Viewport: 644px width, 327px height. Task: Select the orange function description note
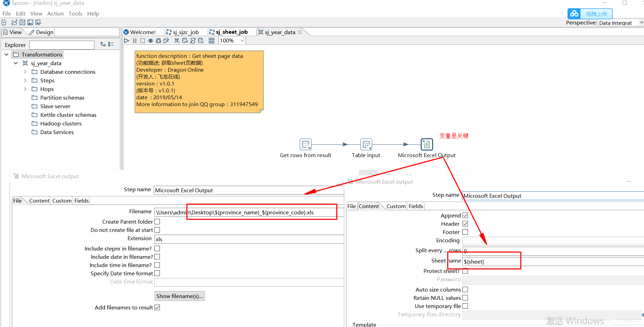tap(199, 82)
